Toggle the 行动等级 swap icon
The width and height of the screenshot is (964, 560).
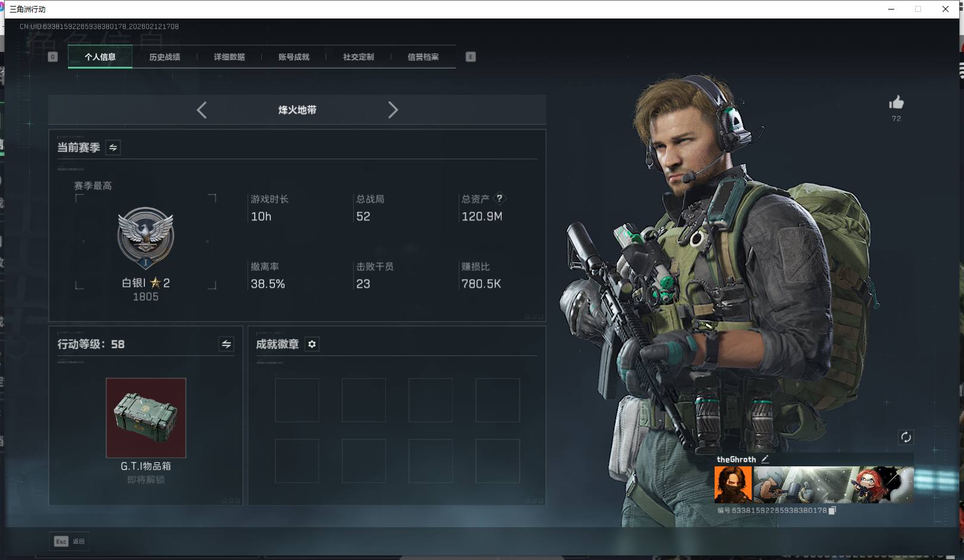click(226, 344)
